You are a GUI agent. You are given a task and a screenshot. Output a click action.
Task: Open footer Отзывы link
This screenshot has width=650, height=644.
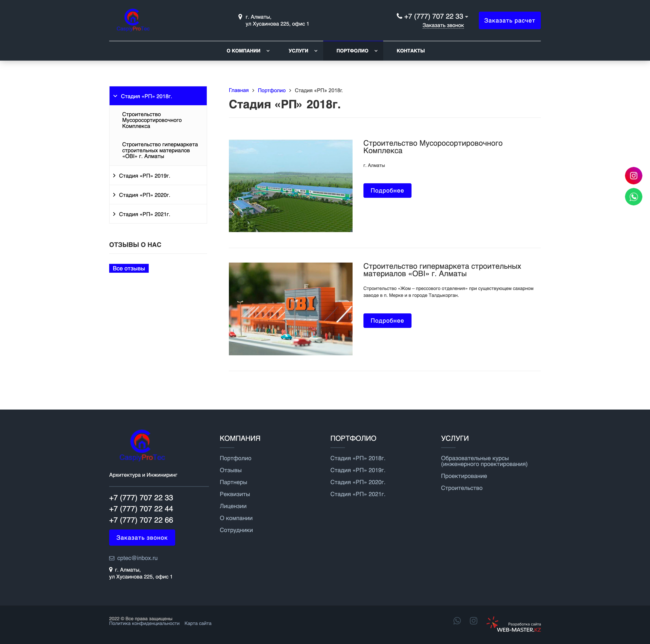[x=231, y=470]
